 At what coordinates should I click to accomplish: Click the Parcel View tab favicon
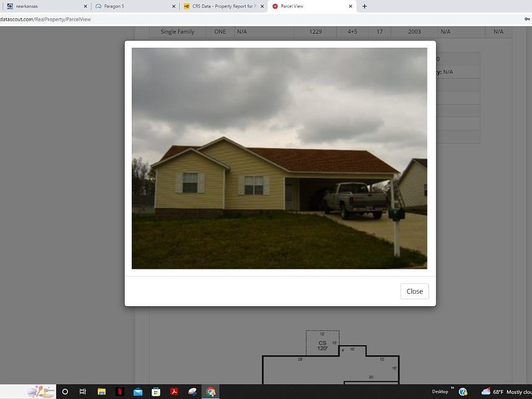[x=275, y=6]
